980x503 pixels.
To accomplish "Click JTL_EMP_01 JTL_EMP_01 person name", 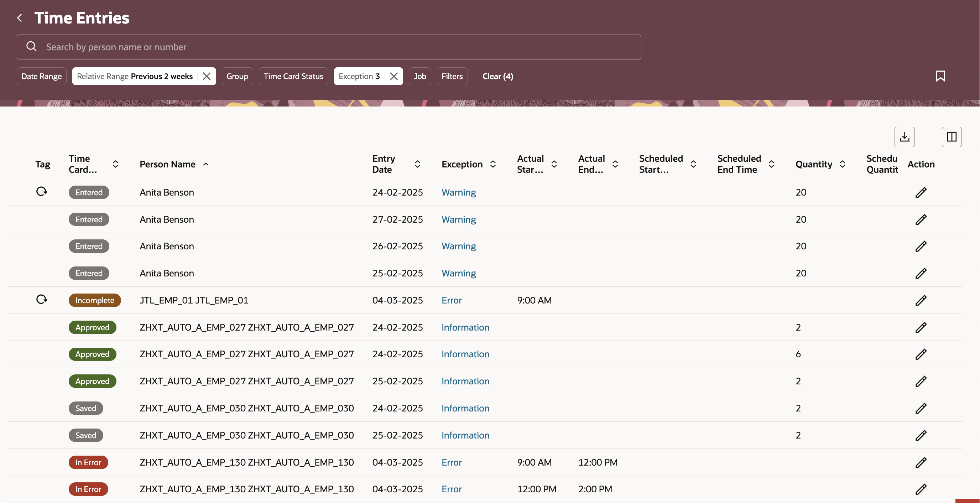I will pos(194,300).
